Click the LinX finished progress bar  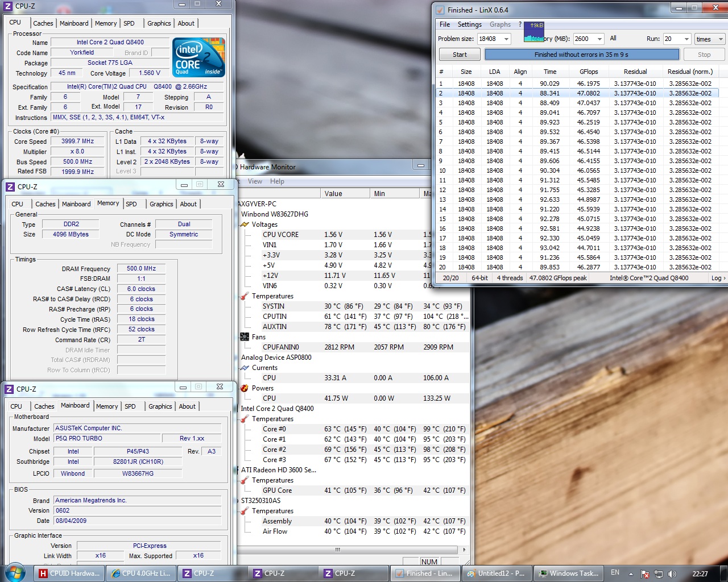(x=581, y=55)
